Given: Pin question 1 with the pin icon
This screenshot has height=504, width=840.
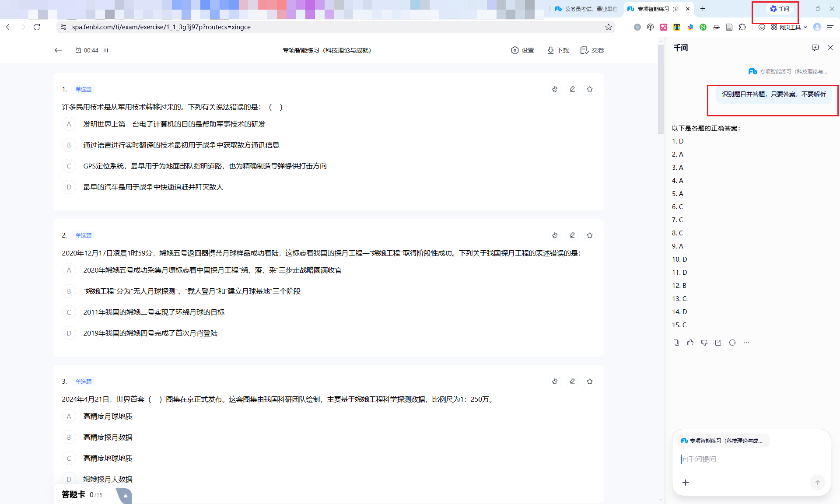Looking at the screenshot, I should (x=555, y=89).
